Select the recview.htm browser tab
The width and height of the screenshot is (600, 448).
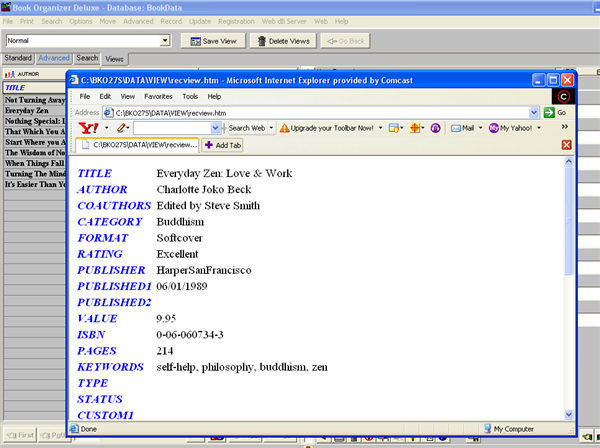[x=138, y=145]
